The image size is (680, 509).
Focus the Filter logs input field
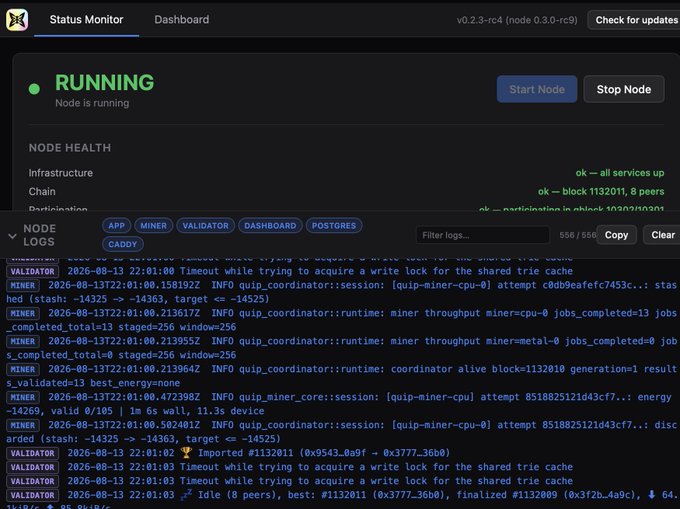click(x=482, y=235)
